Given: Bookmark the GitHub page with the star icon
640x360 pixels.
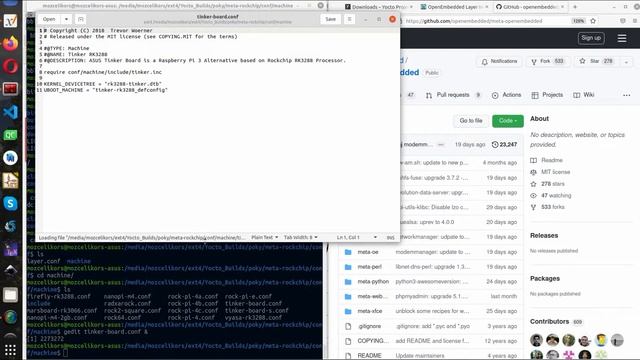Looking at the screenshot, I should tap(593, 21).
